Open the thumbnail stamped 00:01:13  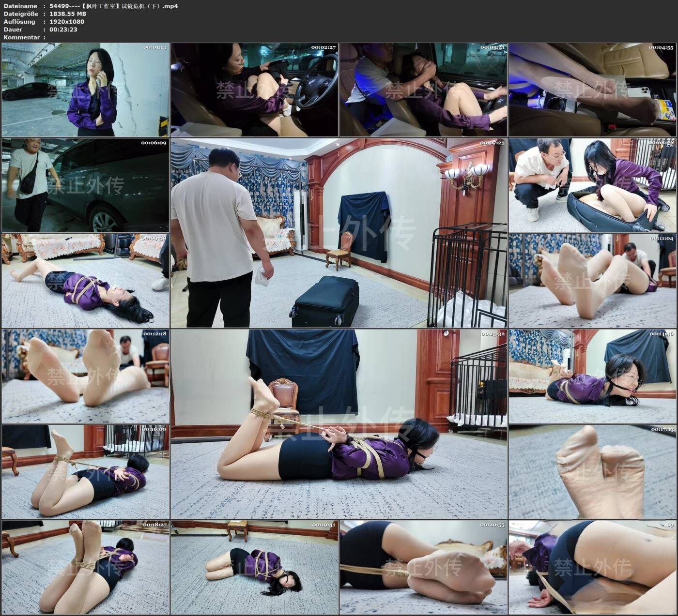pos(86,90)
